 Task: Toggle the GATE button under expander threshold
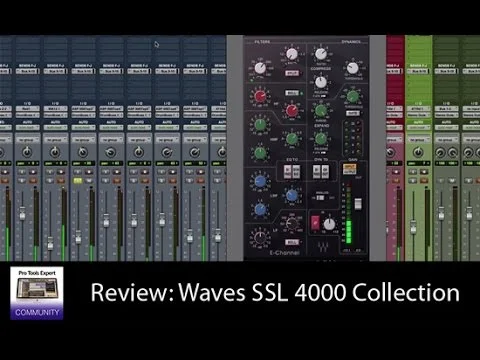click(353, 113)
